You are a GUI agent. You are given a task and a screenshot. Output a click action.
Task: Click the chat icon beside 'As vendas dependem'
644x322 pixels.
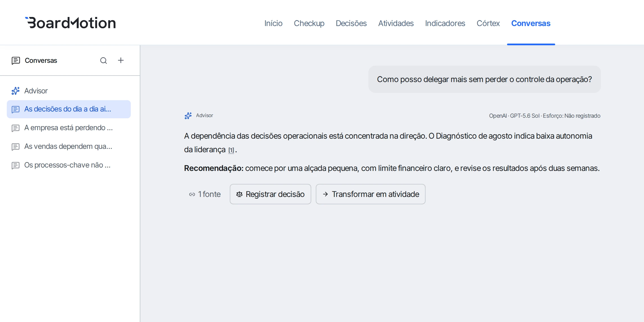tap(16, 147)
